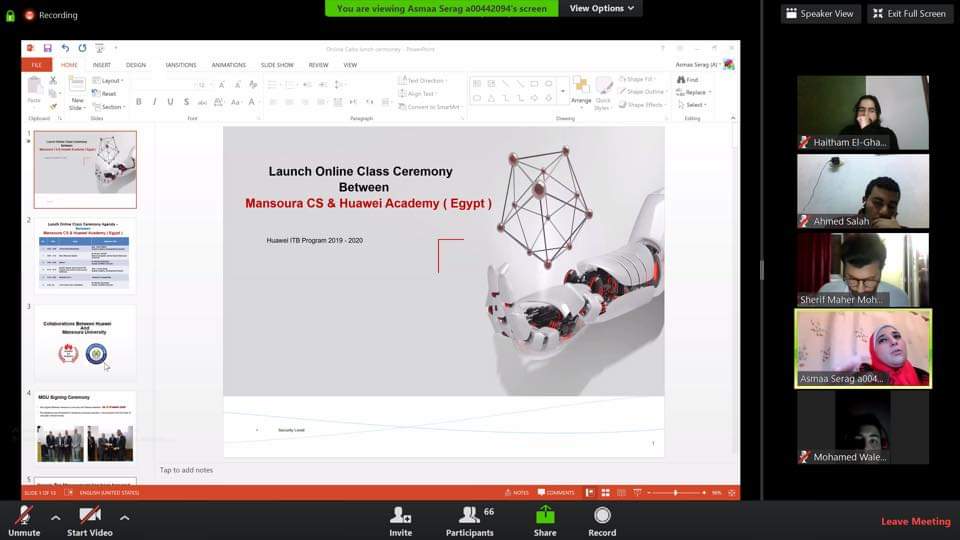Viewport: 960px width, 540px height.
Task: Open font color picker
Action: click(x=252, y=102)
